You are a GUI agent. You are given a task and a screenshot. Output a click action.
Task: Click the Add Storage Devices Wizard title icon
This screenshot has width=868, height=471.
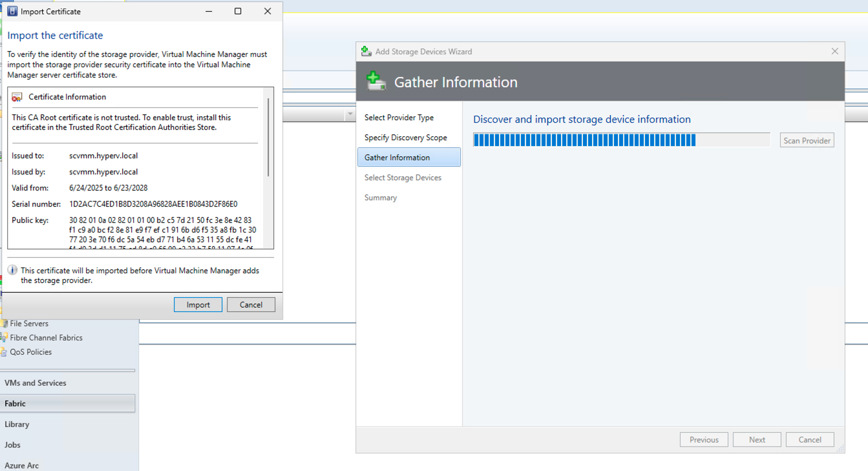tap(366, 52)
